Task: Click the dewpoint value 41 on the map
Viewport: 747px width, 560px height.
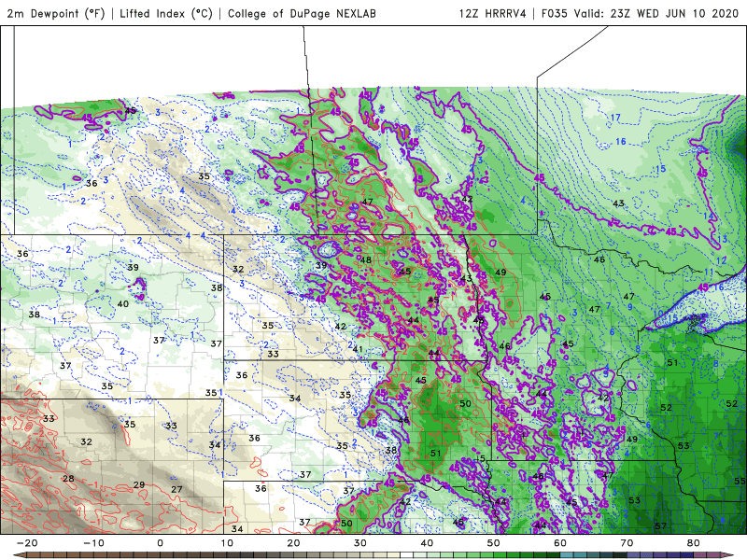Action: pyautogui.click(x=358, y=349)
